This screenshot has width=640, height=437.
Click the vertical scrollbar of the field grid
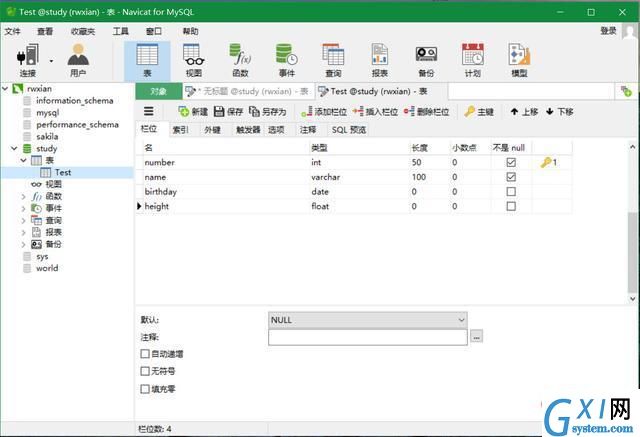coord(632,251)
